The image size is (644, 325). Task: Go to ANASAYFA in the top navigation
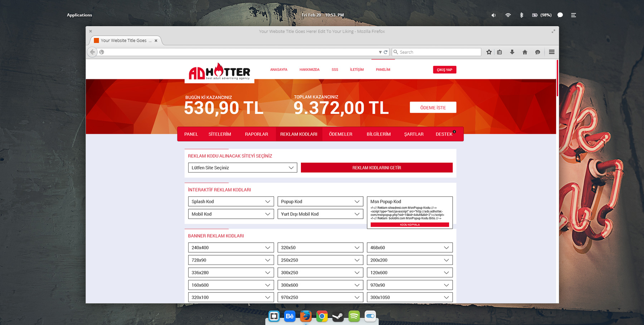tap(279, 70)
